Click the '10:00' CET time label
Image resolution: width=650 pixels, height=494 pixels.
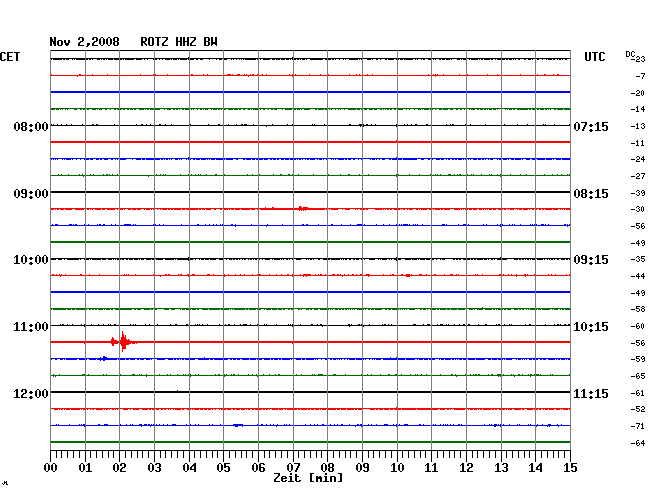[31, 260]
